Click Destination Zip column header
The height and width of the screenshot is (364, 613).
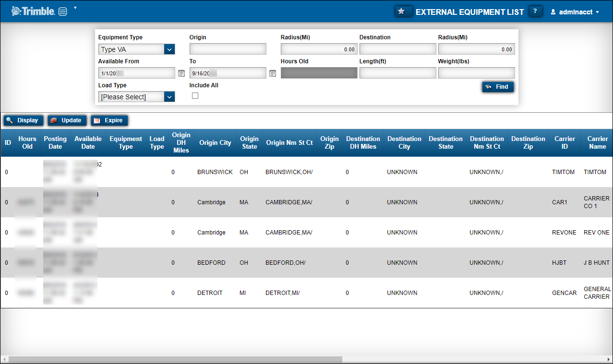coord(528,142)
